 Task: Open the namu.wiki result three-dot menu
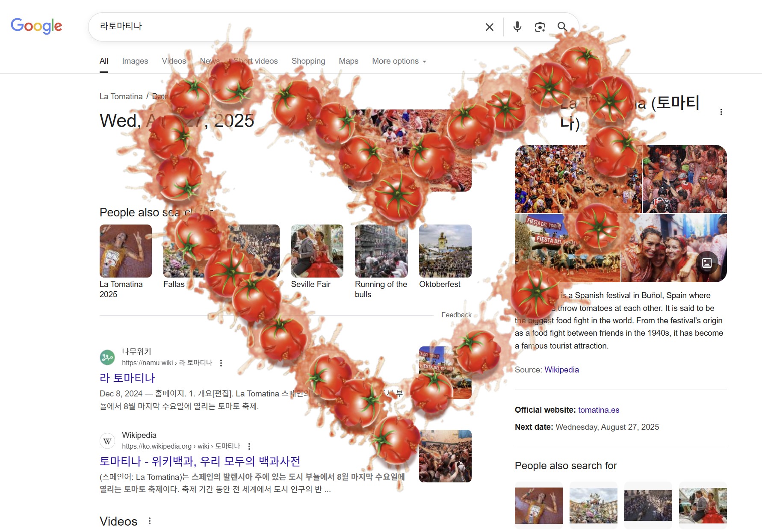(221, 363)
